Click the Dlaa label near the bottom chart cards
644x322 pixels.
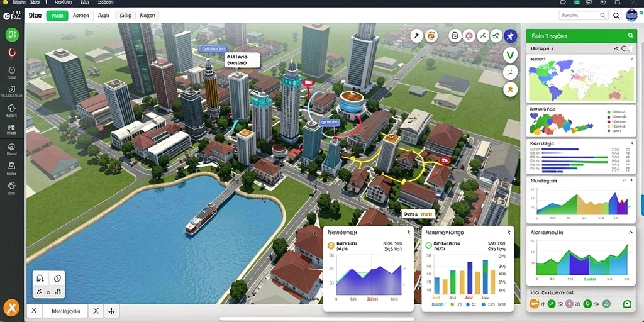click(418, 214)
